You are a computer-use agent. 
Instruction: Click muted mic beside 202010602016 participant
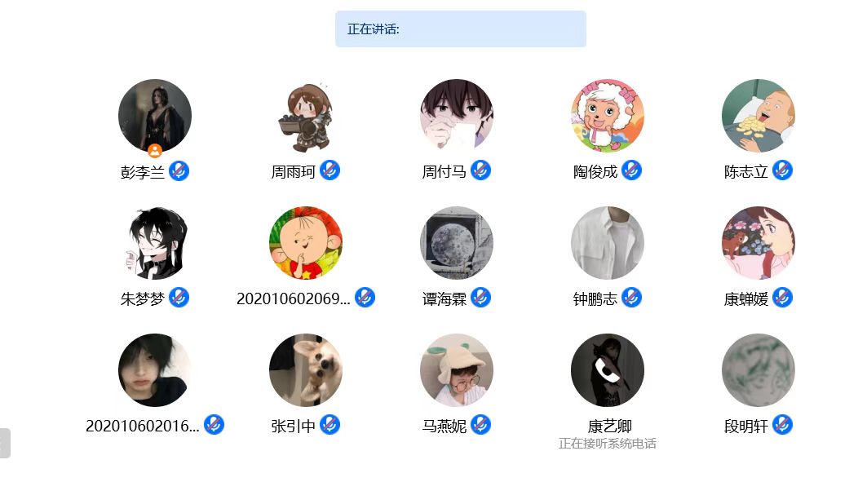(x=214, y=425)
